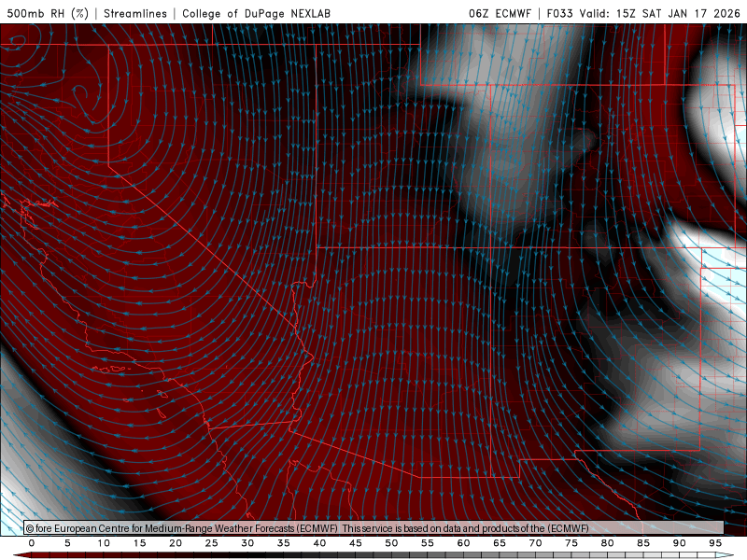Click the "10" value on color scale
747x560 pixels.
104,543
